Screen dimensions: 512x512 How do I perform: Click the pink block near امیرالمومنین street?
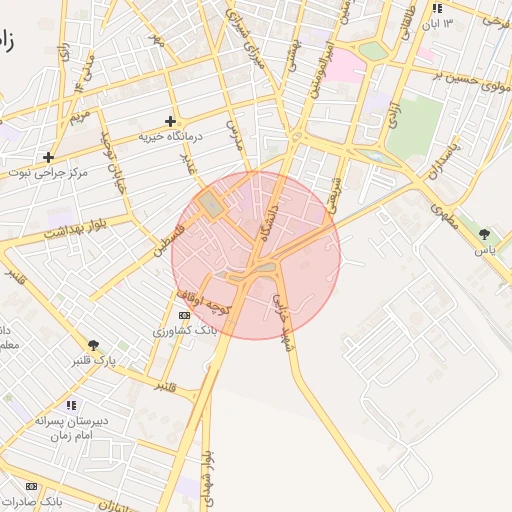[x=344, y=66]
